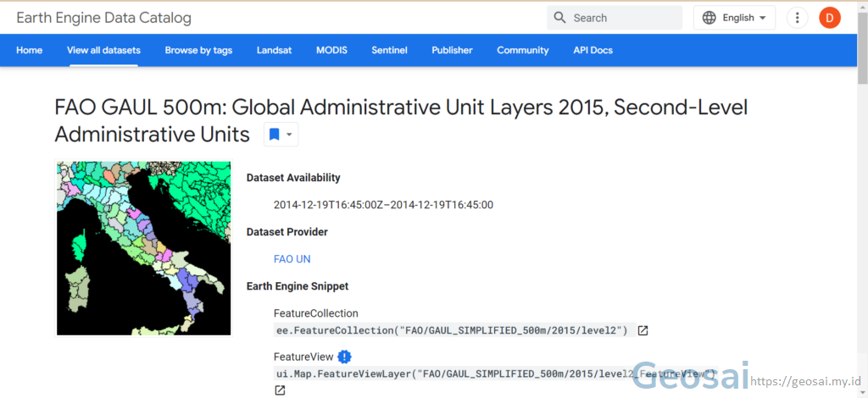Open the user account avatar D
868x398 pixels.
829,18
